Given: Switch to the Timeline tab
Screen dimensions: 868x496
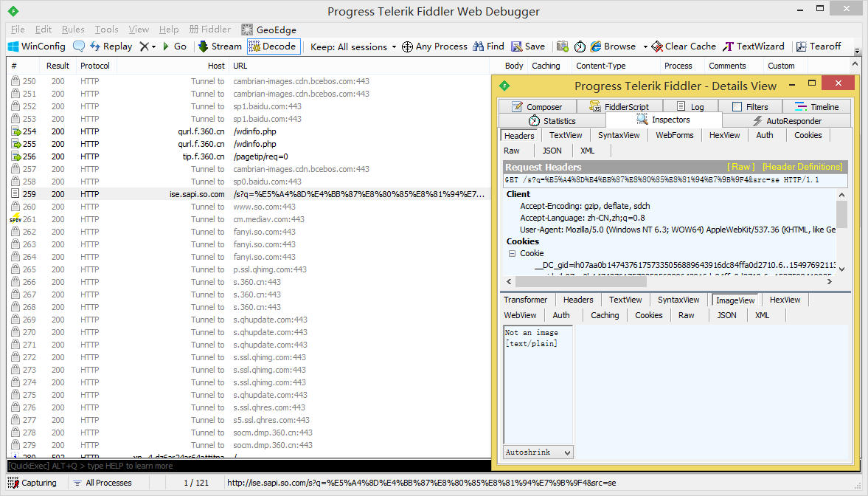Looking at the screenshot, I should tap(817, 107).
